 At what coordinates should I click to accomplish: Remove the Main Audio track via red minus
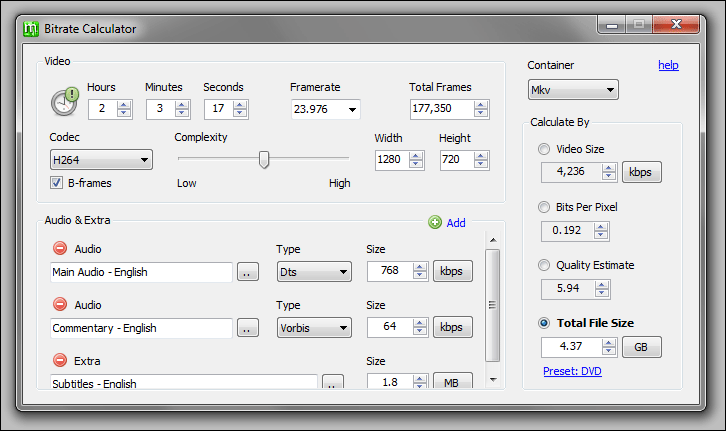[60, 249]
